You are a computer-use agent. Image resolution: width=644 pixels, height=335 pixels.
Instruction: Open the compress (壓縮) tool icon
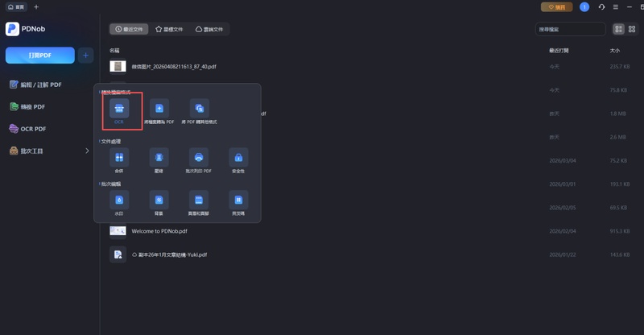[x=159, y=157]
